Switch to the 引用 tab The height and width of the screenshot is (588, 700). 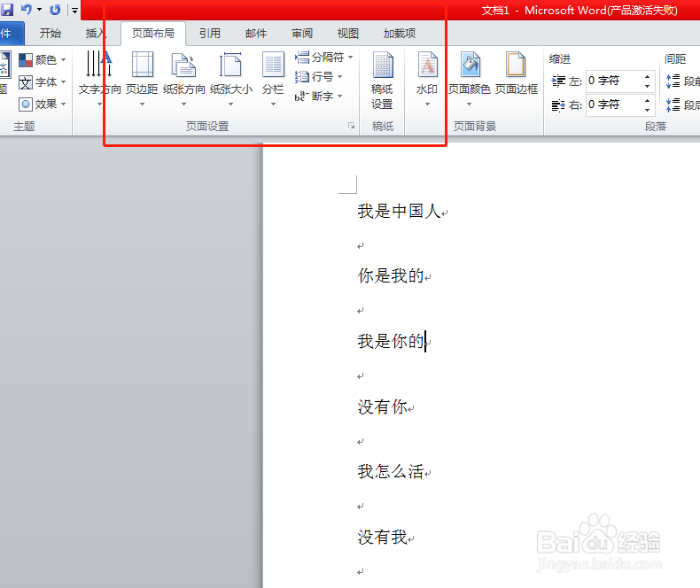tap(210, 34)
